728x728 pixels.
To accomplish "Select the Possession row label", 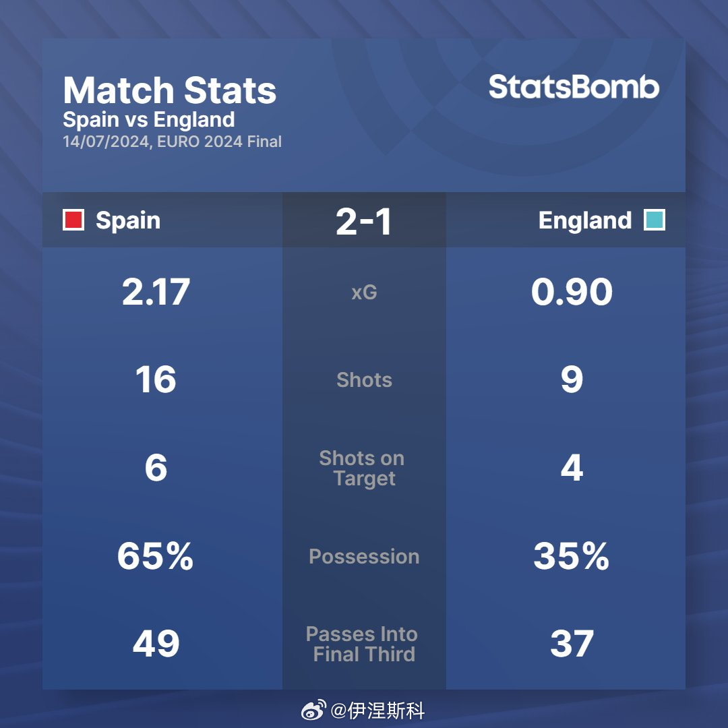I will pos(364,557).
